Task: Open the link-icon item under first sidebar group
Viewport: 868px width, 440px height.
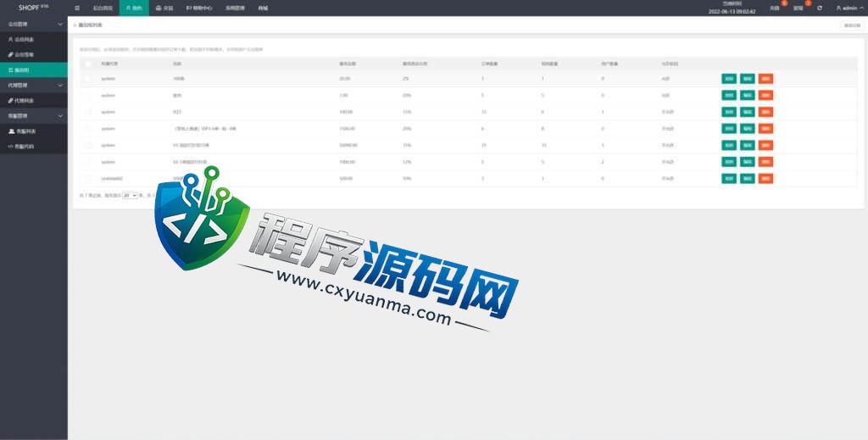Action: [x=34, y=55]
